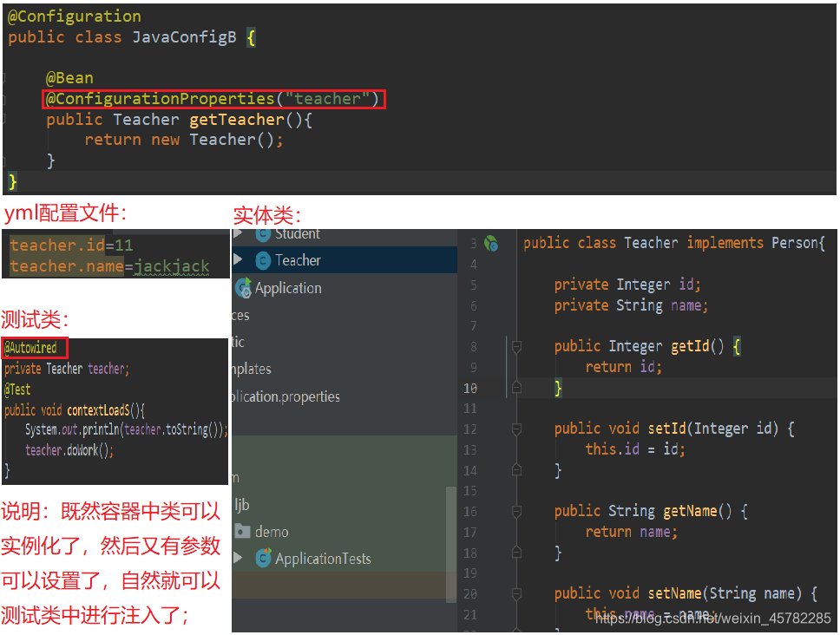Click 'private Teacher teacher;' field line

coord(67,369)
